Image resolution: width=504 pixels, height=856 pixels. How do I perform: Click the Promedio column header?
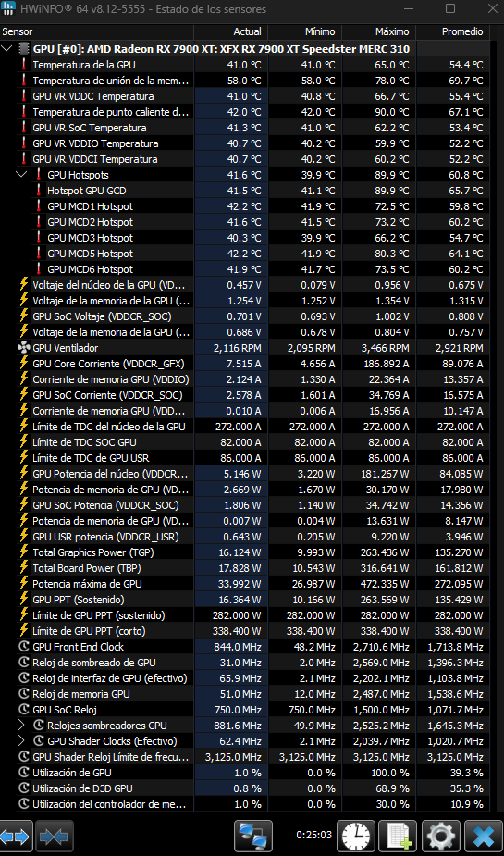coord(461,31)
